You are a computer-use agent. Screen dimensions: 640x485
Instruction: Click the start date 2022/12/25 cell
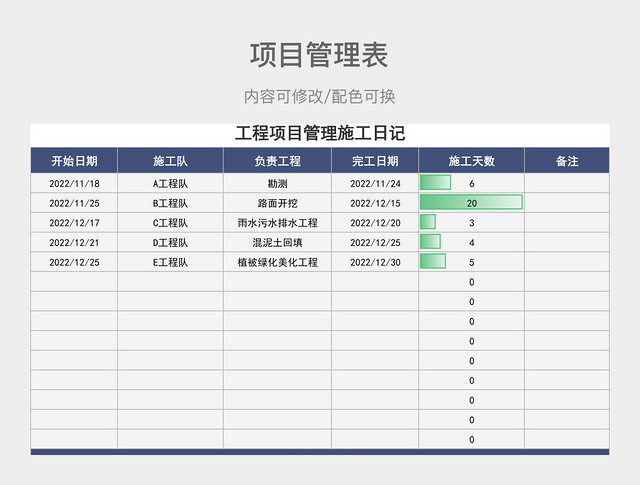(x=74, y=262)
